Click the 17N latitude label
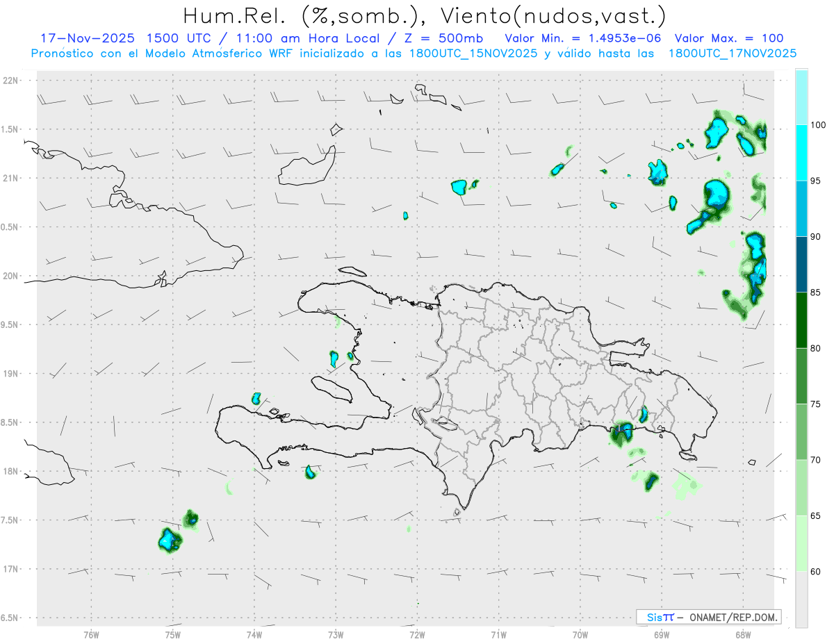This screenshot has height=644, width=834. click(x=12, y=569)
